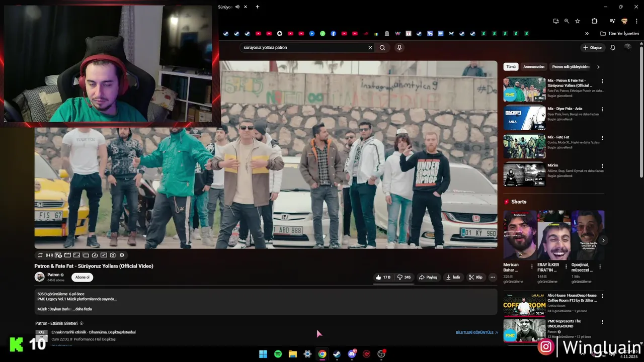Screen dimensions: 644x362
Task: Open options for Afro House video
Action: [x=602, y=296]
